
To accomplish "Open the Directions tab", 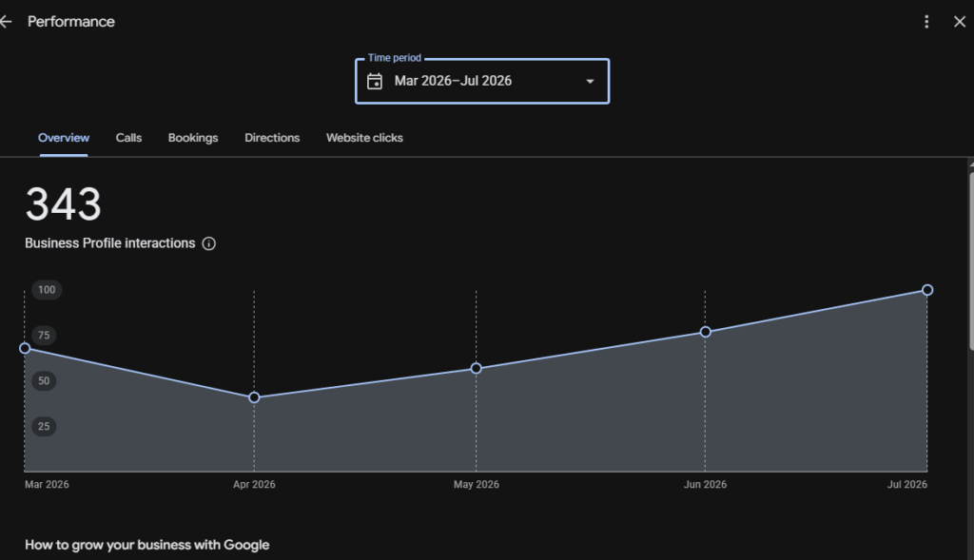I will coord(272,138).
